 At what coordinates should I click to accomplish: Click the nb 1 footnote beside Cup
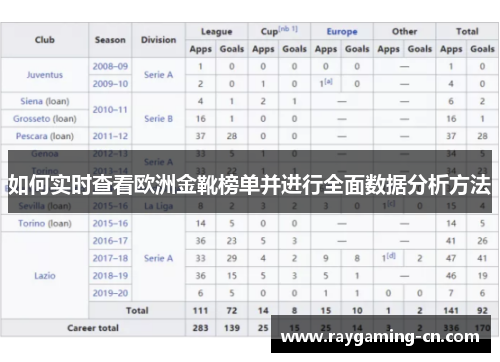click(288, 29)
